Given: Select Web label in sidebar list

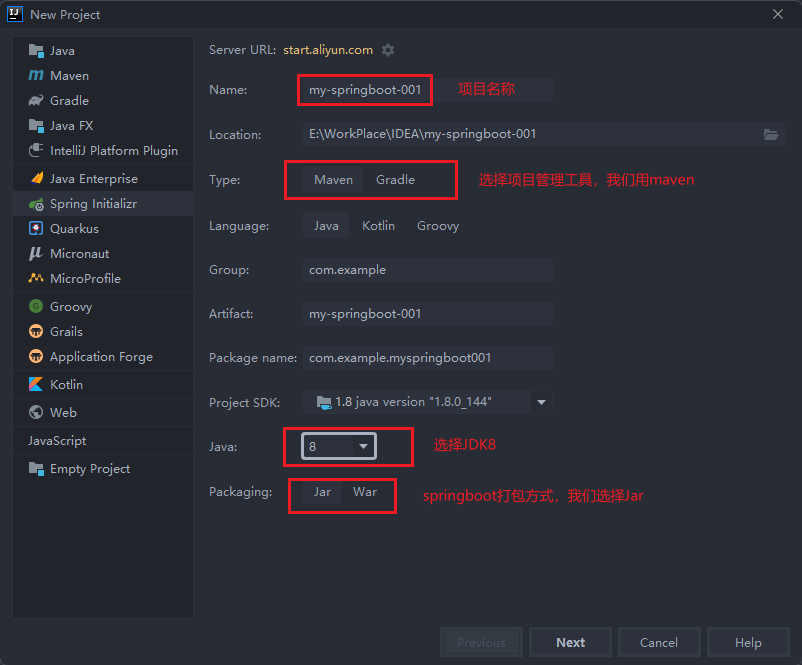Looking at the screenshot, I should pos(63,412).
